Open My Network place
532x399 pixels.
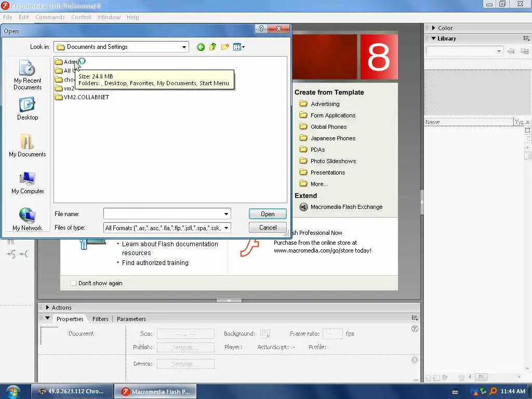28,219
